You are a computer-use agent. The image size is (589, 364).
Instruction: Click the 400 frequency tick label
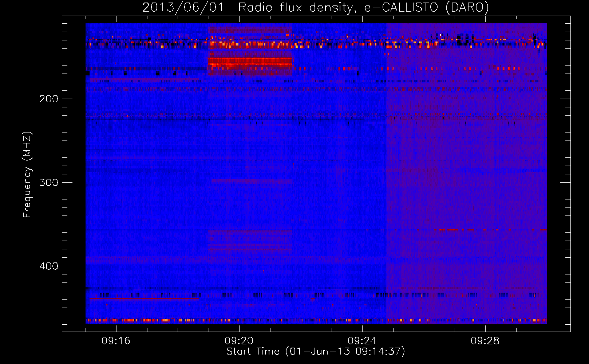(49, 266)
